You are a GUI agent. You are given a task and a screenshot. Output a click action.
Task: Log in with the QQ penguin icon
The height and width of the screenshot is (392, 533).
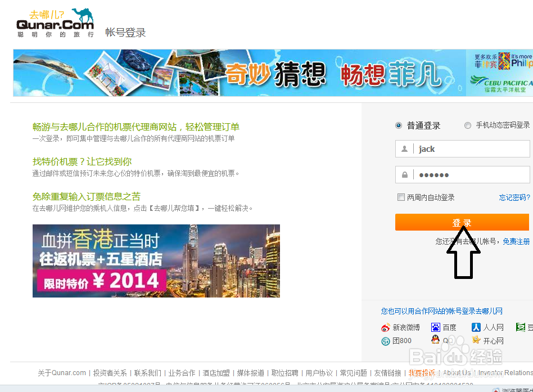(435, 339)
